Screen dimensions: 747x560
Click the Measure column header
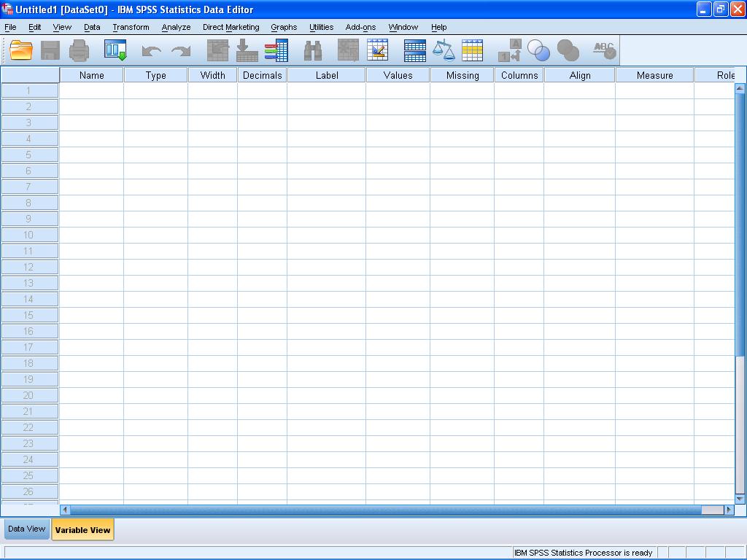pyautogui.click(x=654, y=75)
